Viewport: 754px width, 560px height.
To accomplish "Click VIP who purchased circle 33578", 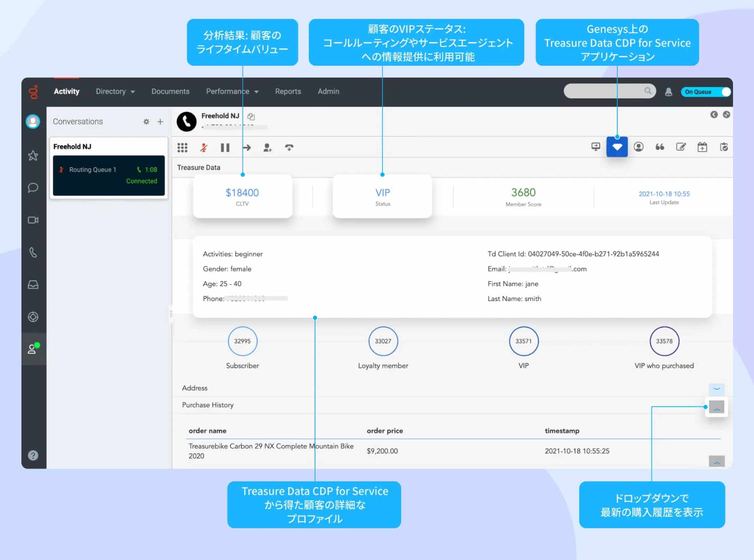I will 664,341.
